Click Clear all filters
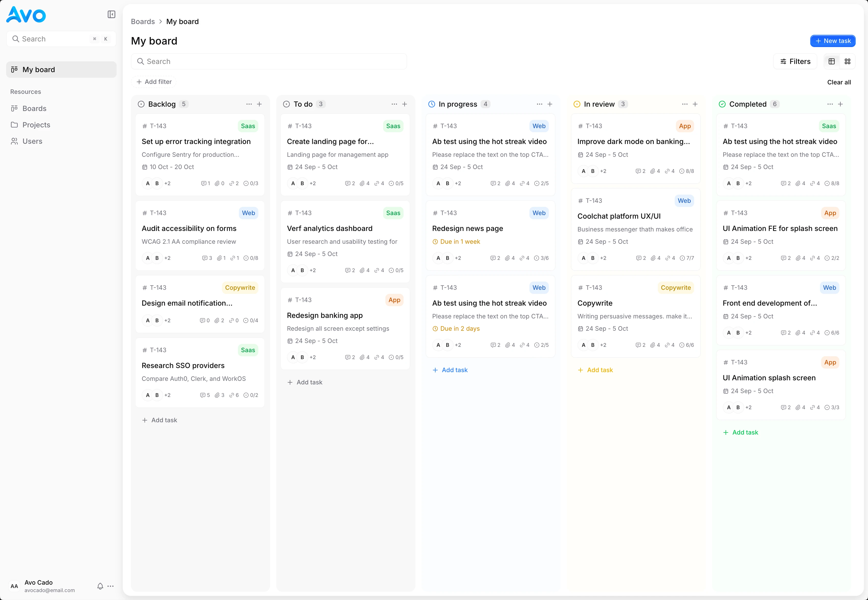 point(839,82)
